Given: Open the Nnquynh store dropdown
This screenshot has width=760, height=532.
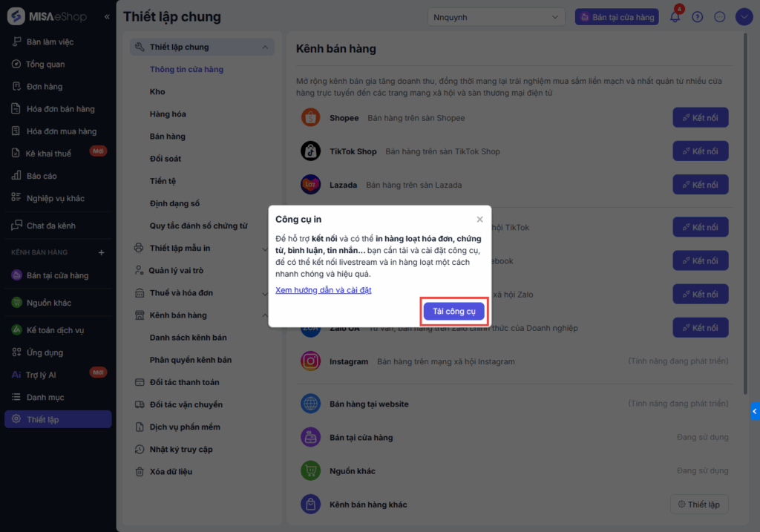Looking at the screenshot, I should pos(497,16).
